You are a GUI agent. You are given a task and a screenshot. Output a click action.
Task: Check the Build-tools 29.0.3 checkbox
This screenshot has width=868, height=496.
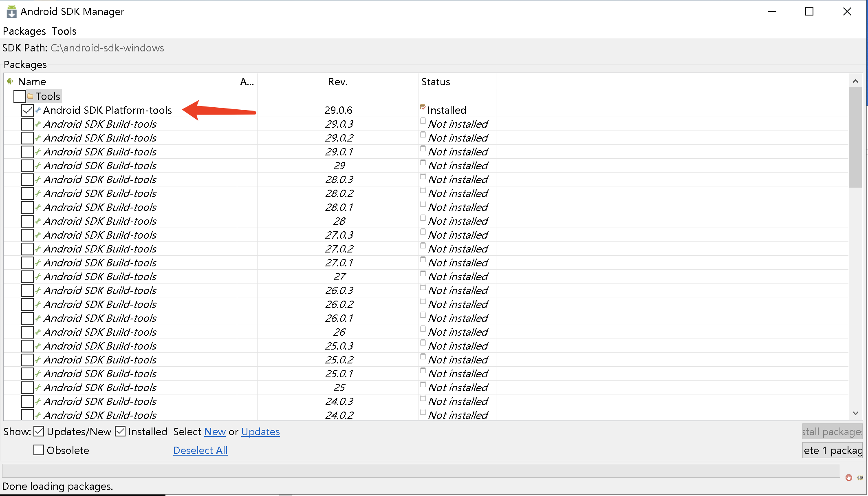click(x=27, y=124)
